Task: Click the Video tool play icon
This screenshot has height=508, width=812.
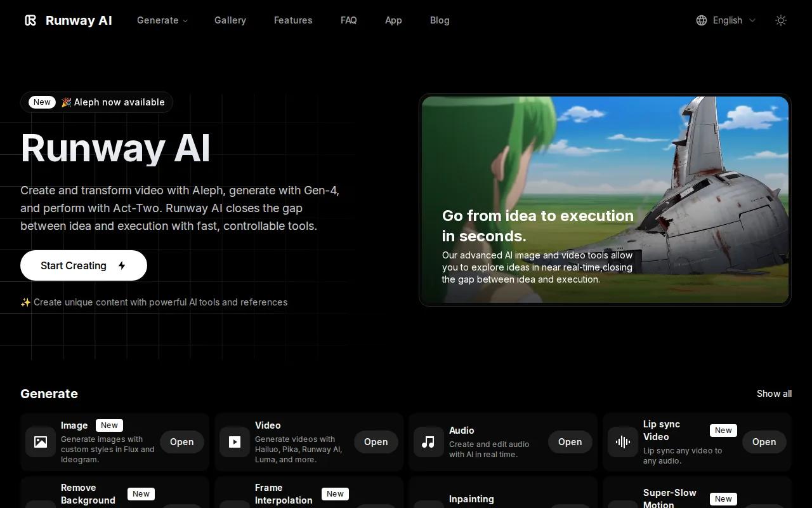Action: [235, 442]
